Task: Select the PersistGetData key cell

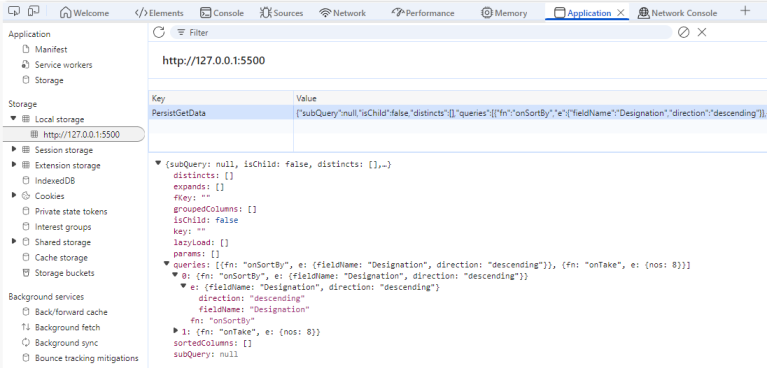Action: 221,113
